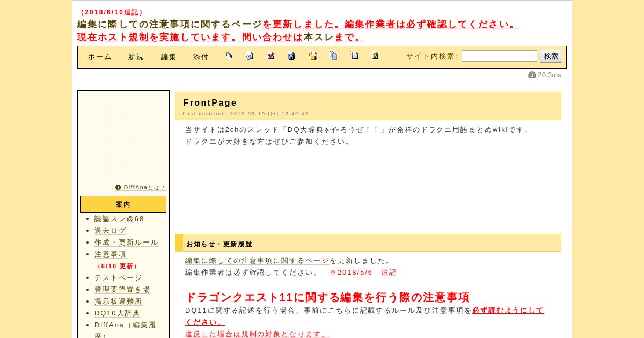Image resolution: width=644 pixels, height=338 pixels.
Task: Click the 検索 search button
Action: point(551,56)
